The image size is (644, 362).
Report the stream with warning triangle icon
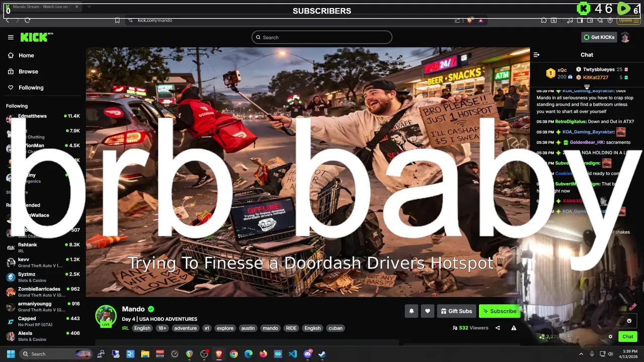[x=514, y=328]
